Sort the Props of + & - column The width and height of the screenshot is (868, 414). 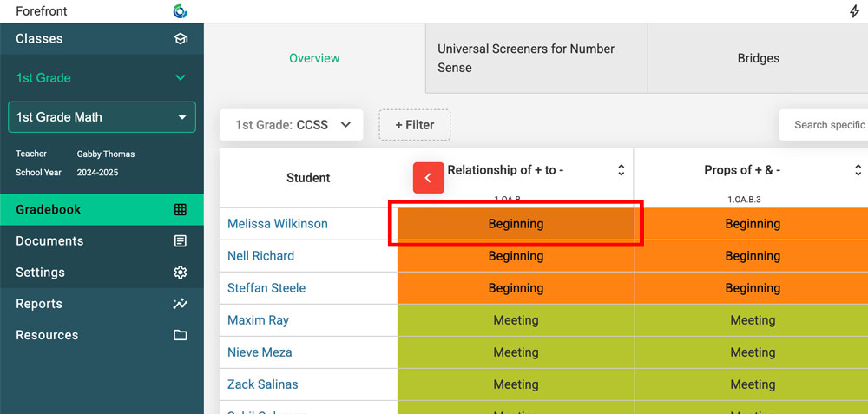858,170
